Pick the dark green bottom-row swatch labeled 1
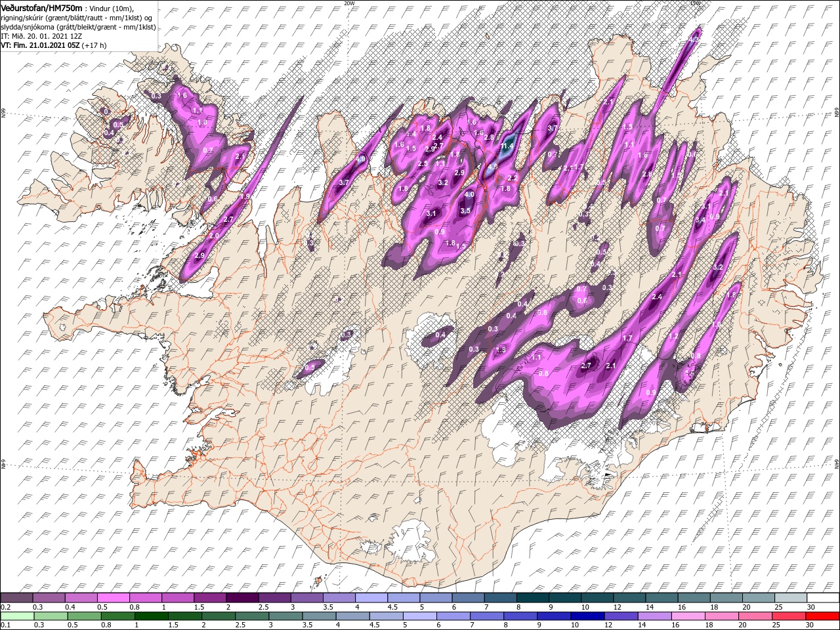The height and width of the screenshot is (630, 840). coord(152,616)
